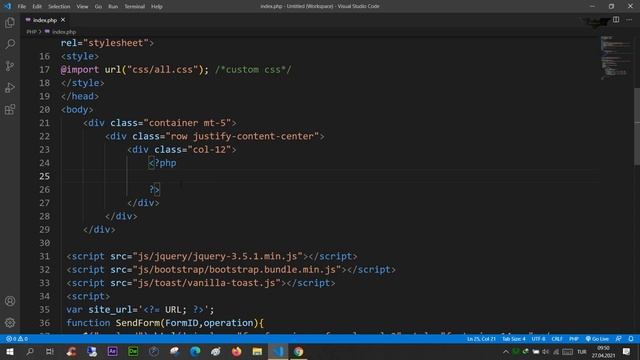This screenshot has width=640, height=360.
Task: Open Task View on the taskbar
Action: coord(50,351)
